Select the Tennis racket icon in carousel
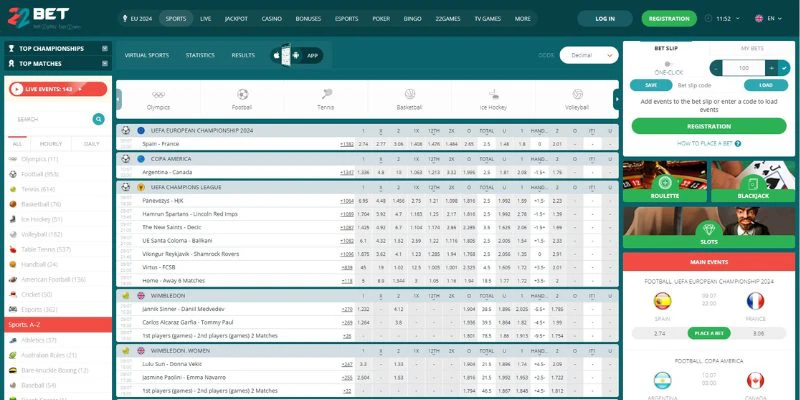 (x=327, y=94)
